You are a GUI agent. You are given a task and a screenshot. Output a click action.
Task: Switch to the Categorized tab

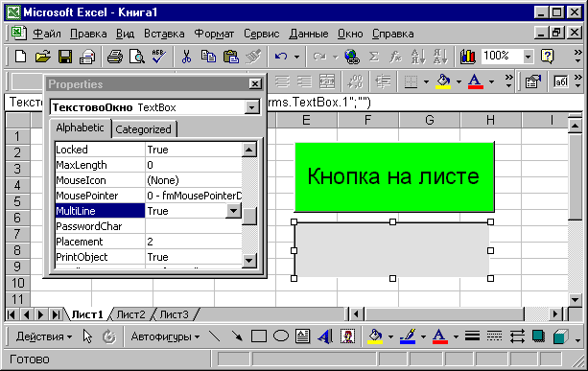pos(143,129)
